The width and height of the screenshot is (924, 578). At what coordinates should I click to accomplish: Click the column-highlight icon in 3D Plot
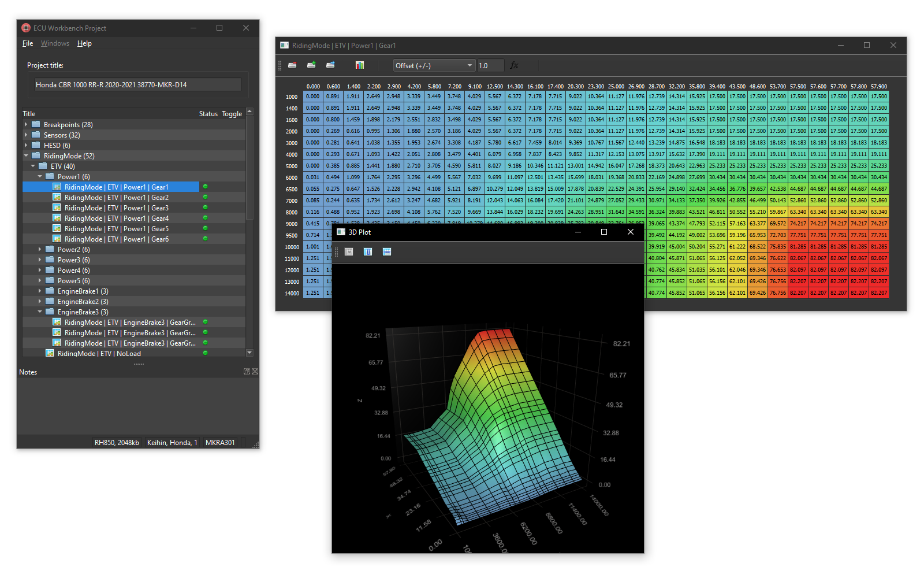(x=368, y=251)
